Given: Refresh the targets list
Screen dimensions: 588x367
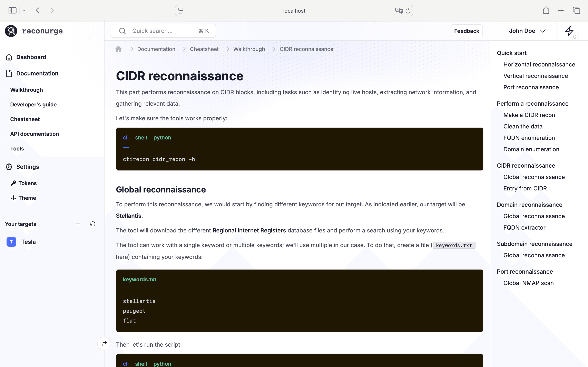Looking at the screenshot, I should coord(92,224).
